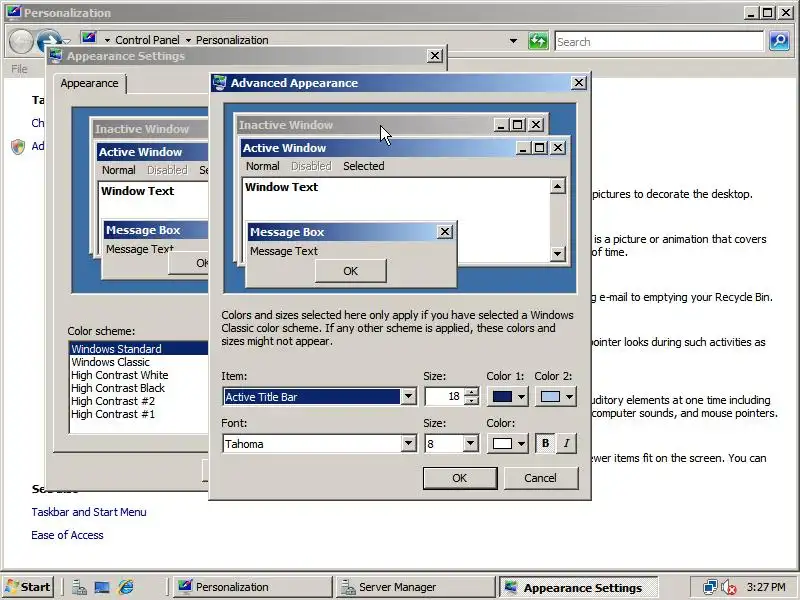
Task: Click preview scrollbar down arrow
Action: 558,253
